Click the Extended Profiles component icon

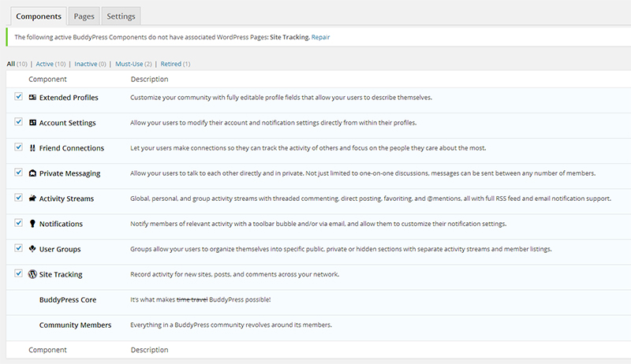(x=32, y=98)
